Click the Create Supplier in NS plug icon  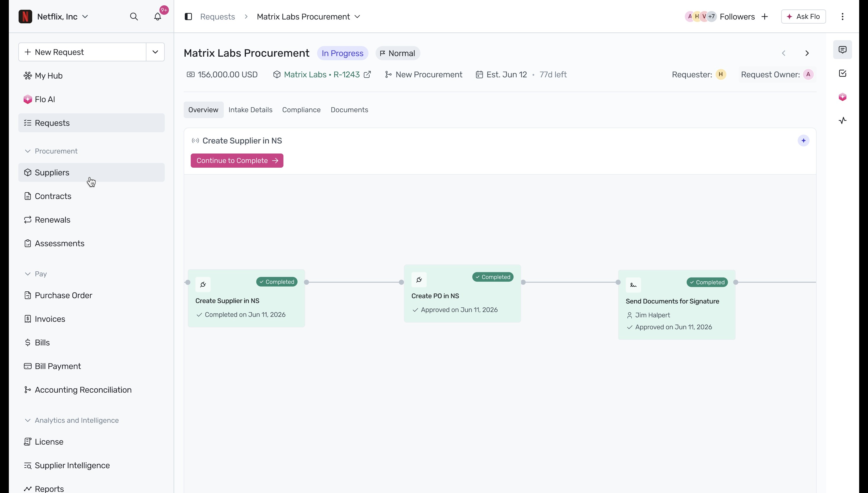point(203,284)
